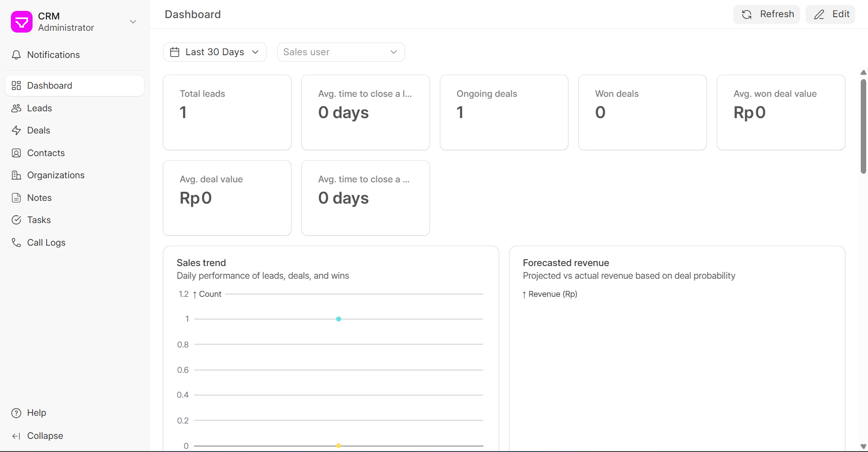
Task: Click the Notifications bell icon
Action: (16, 55)
